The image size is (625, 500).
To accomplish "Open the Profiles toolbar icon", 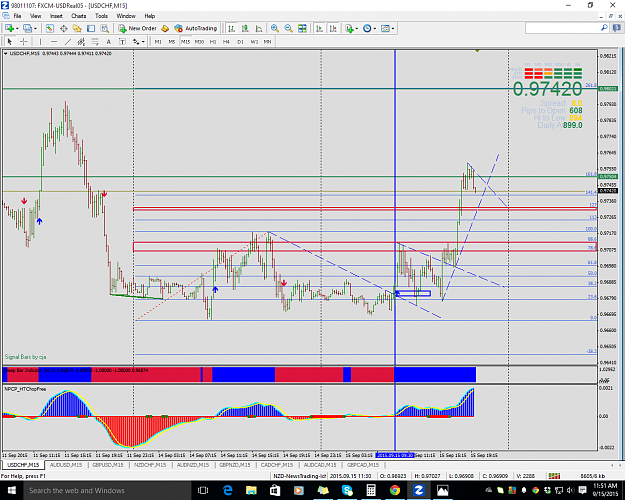I will pos(27,28).
